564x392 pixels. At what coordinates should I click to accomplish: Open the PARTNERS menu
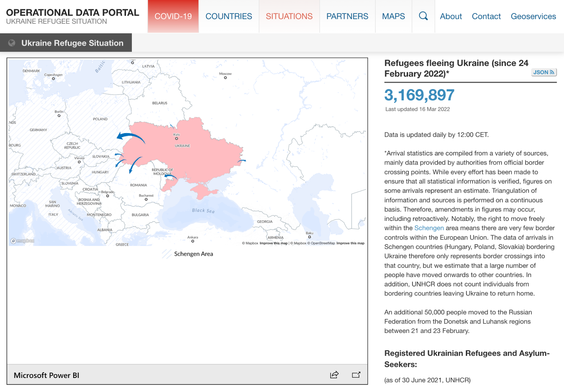pyautogui.click(x=347, y=17)
